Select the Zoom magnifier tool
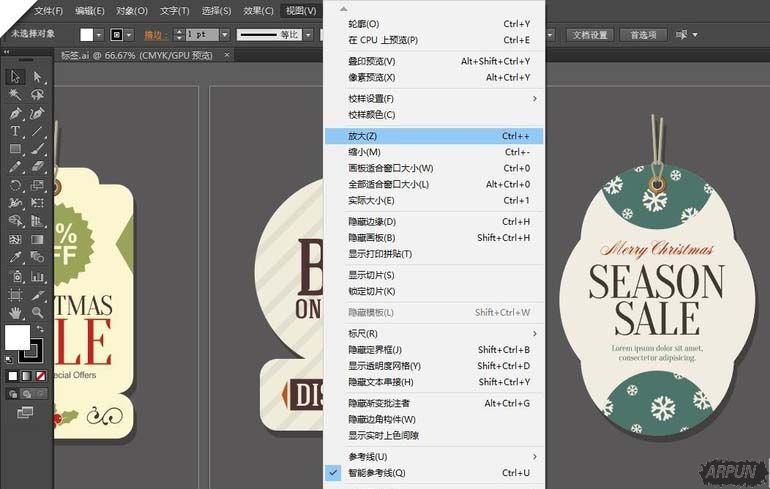The height and width of the screenshot is (489, 770). (37, 312)
